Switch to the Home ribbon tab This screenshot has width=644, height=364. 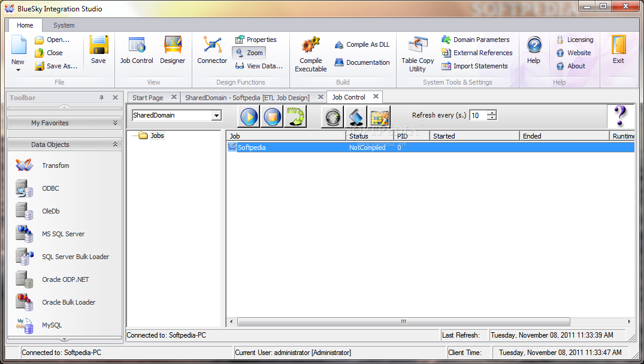click(x=25, y=26)
